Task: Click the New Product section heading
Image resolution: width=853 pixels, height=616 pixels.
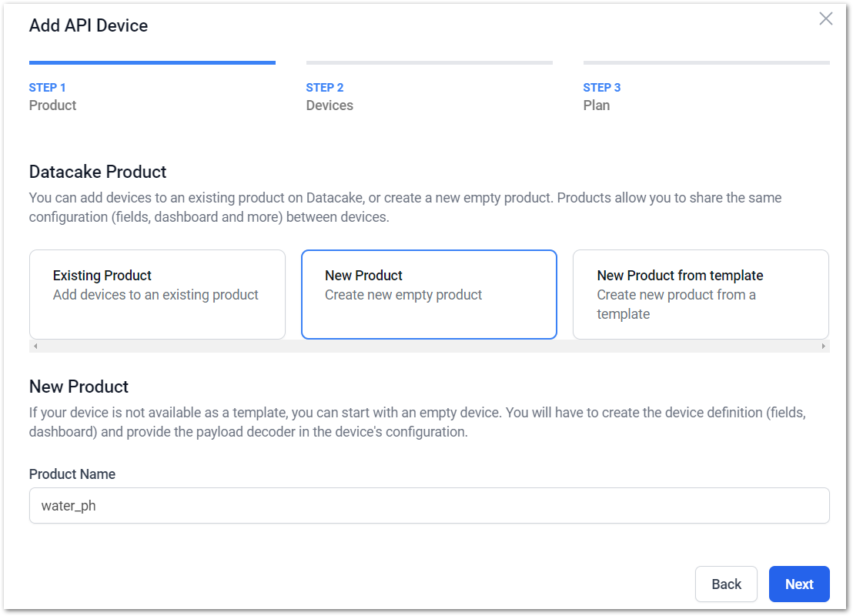Action: tap(79, 387)
